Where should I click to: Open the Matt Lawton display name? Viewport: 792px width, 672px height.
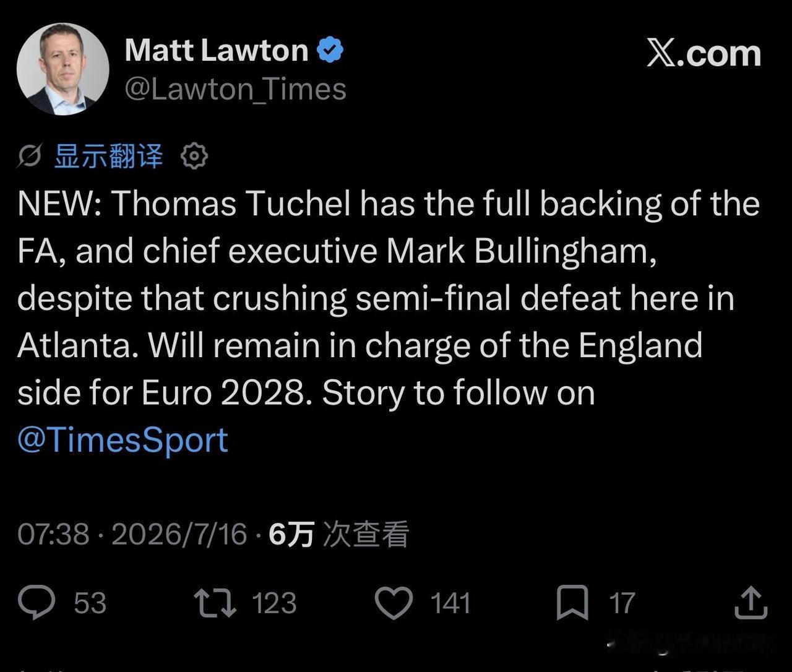coord(217,50)
